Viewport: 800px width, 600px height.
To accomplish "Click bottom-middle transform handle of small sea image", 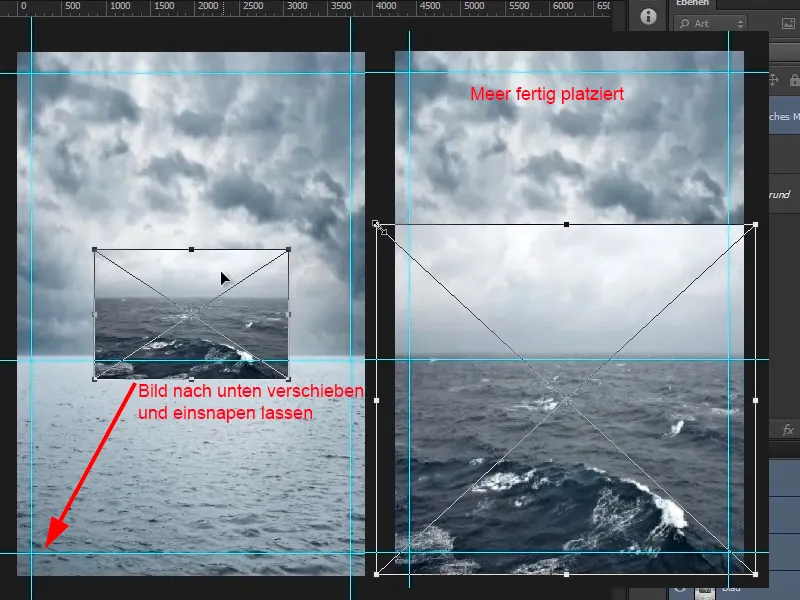I will [191, 379].
